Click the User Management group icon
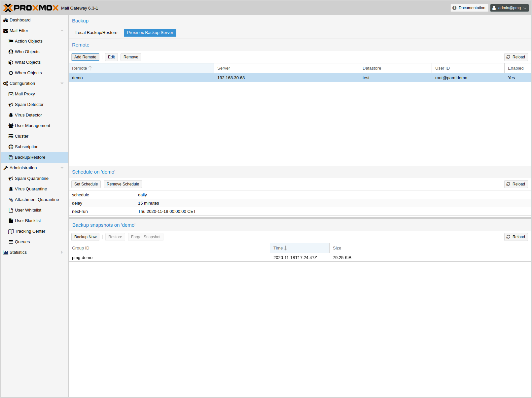Image resolution: width=532 pixels, height=398 pixels. (x=11, y=126)
